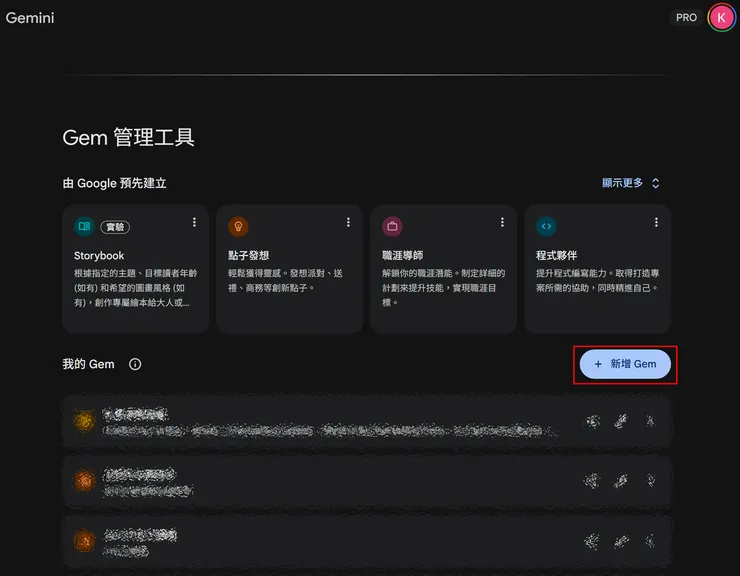Click the Storybook book icon
The width and height of the screenshot is (740, 576).
(84, 227)
